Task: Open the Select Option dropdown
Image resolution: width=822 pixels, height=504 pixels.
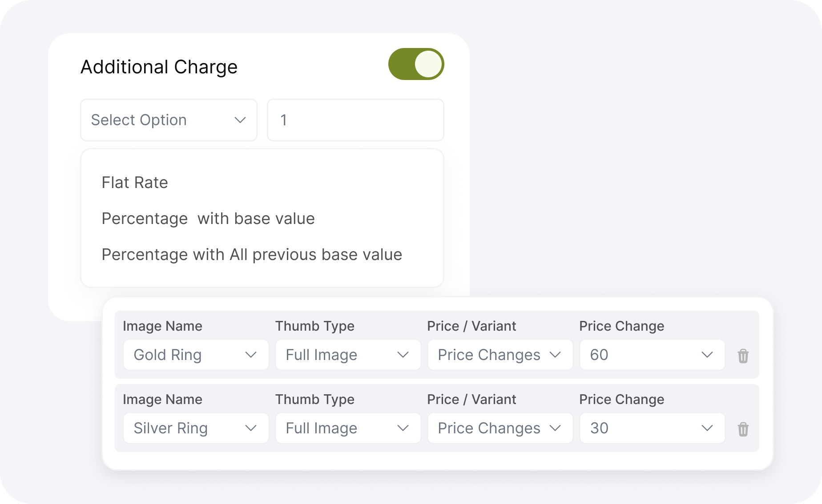Action: point(168,120)
